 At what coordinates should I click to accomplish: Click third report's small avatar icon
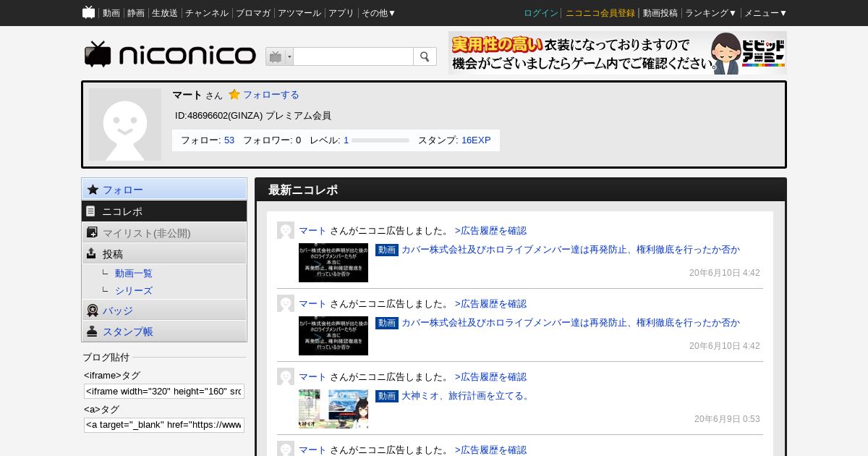coord(286,376)
